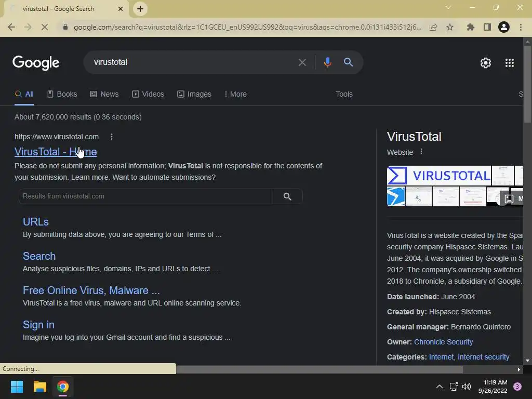Search within virustotal.com results button
The image size is (532, 399).
pos(287,196)
